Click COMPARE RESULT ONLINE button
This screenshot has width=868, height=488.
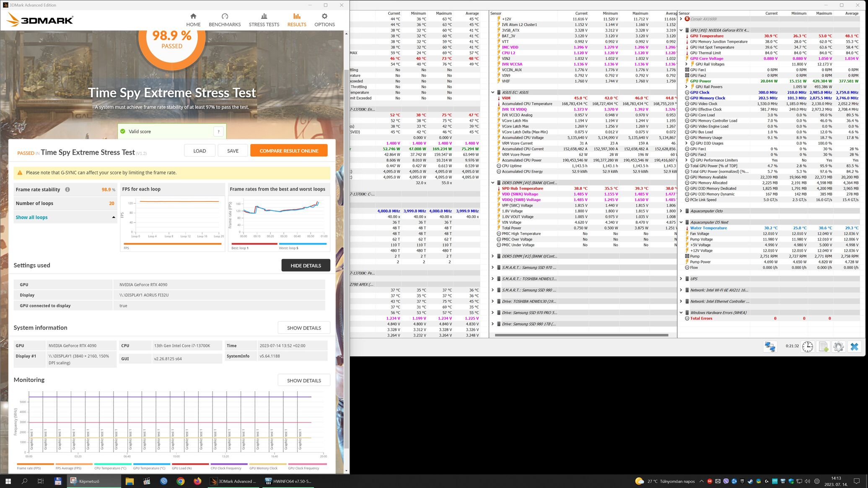click(289, 151)
